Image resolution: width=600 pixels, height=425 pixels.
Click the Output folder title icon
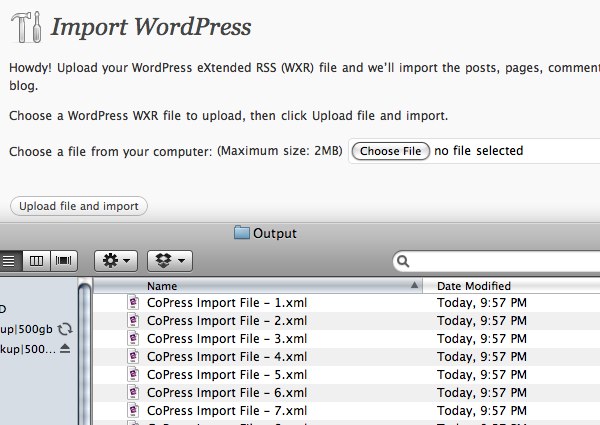[x=242, y=232]
